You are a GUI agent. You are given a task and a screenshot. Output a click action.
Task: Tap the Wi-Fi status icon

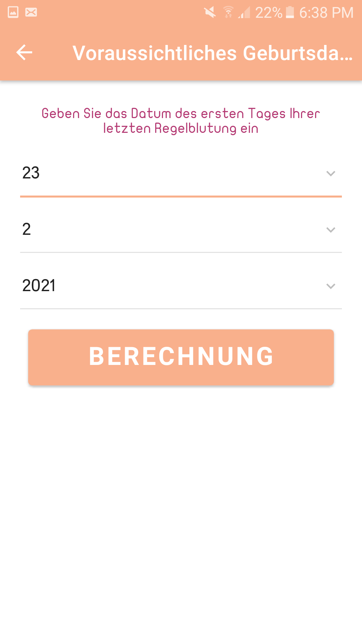(229, 12)
